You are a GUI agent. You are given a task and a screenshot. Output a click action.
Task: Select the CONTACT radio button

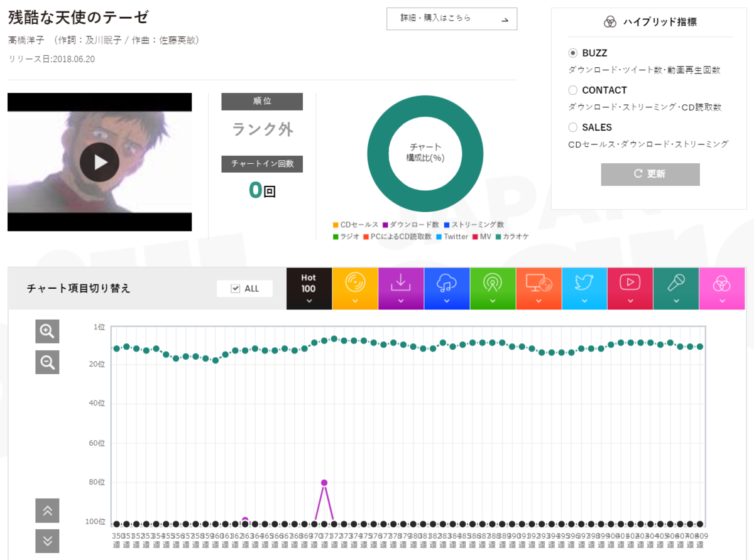[x=572, y=90]
